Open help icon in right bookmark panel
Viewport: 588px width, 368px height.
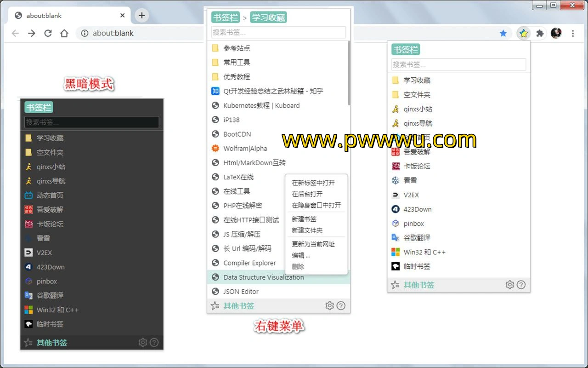pyautogui.click(x=521, y=285)
